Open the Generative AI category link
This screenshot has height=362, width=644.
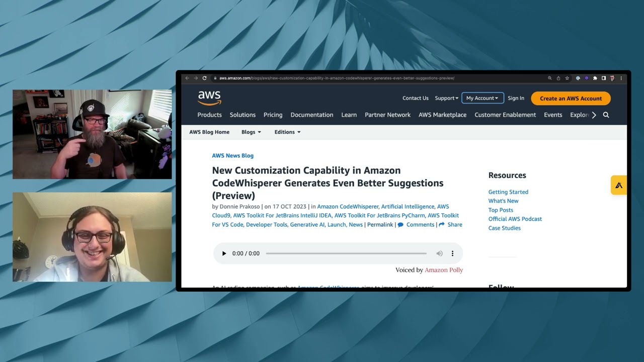[307, 225]
